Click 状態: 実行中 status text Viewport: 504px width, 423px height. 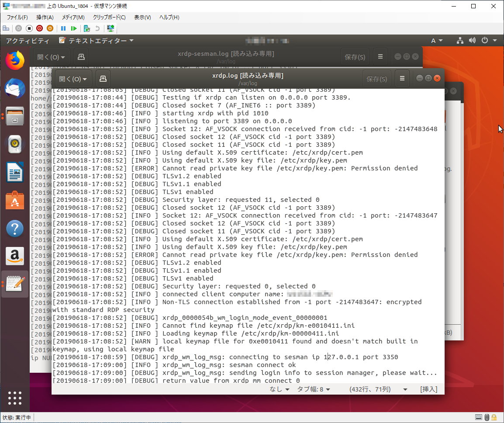tap(17, 417)
